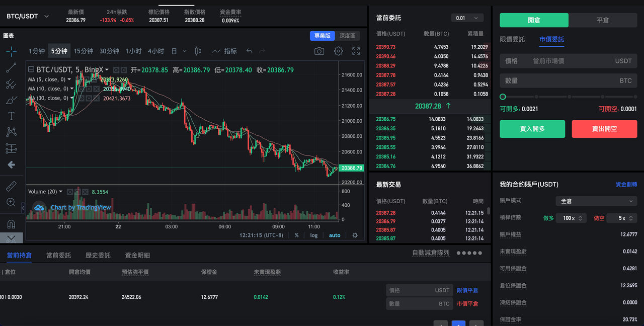Toggle the log scale option

(x=314, y=235)
